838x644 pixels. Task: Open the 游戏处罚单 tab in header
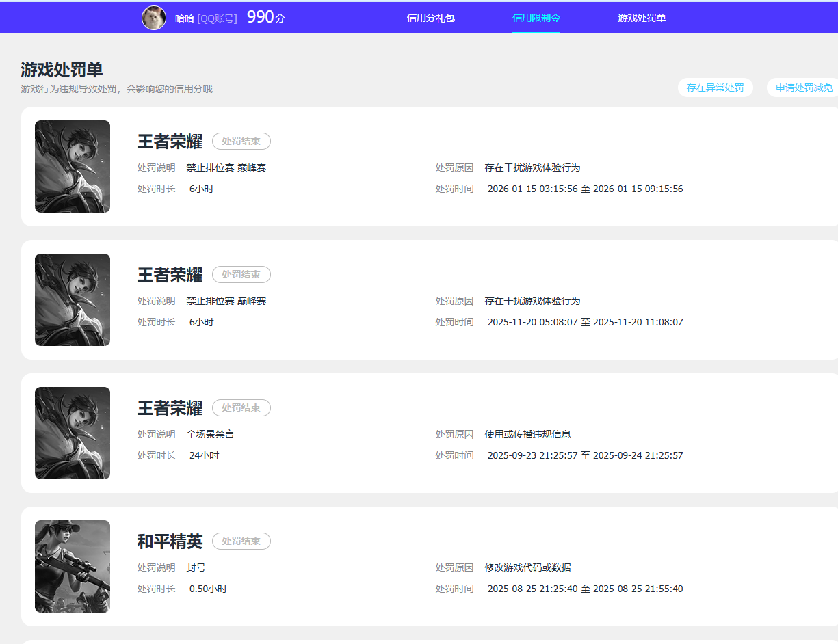642,18
